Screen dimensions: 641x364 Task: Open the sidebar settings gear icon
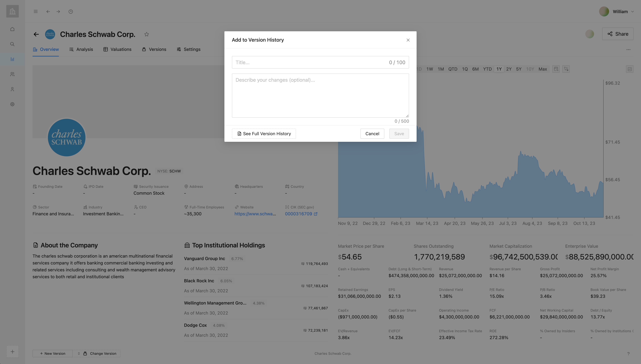[12, 104]
